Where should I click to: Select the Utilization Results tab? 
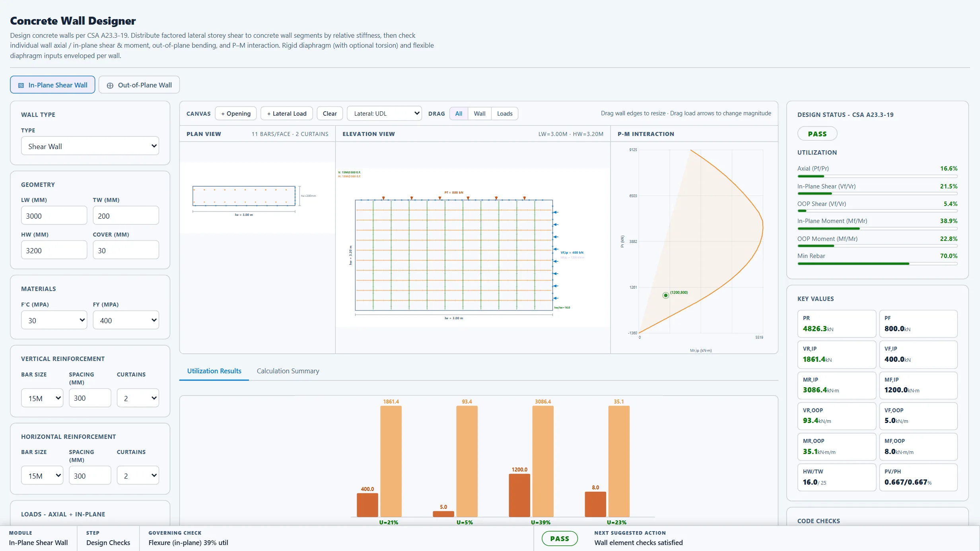[214, 371]
